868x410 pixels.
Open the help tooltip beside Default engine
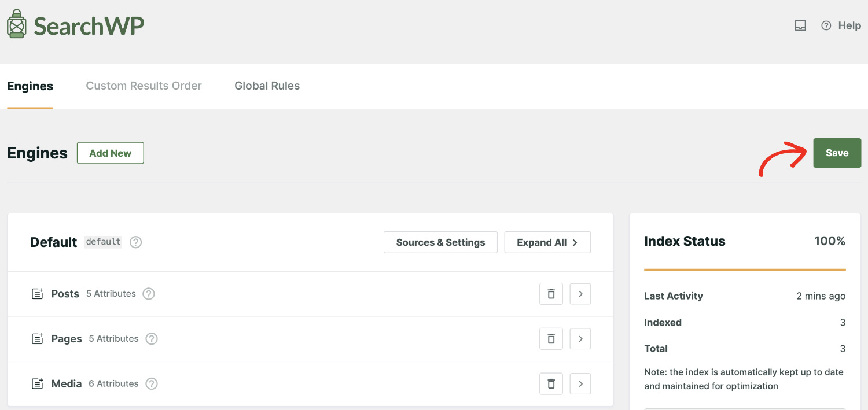coord(135,242)
